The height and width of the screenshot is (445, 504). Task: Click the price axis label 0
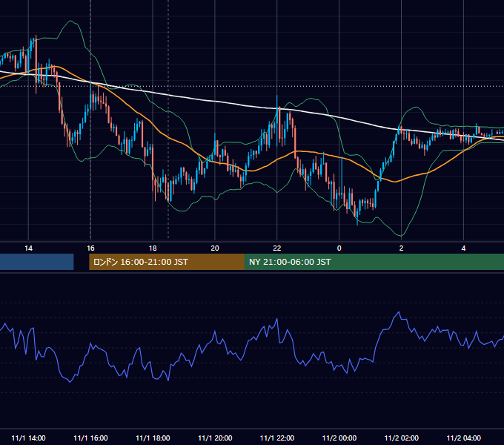(339, 248)
